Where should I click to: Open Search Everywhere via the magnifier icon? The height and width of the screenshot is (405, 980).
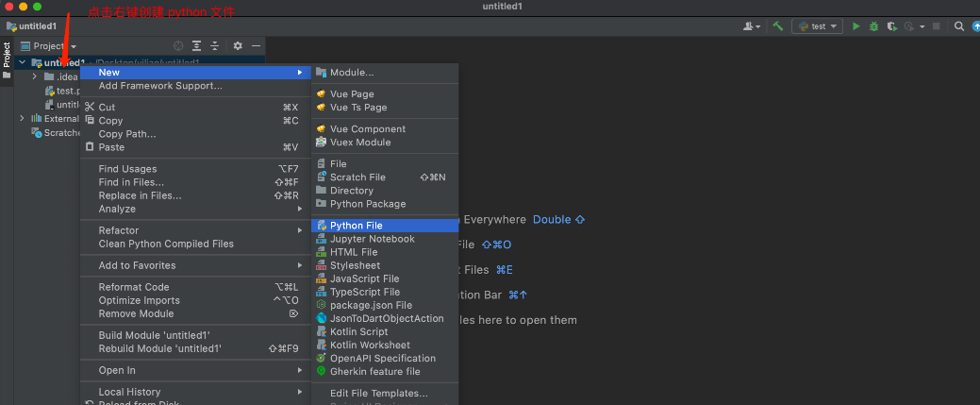959,26
